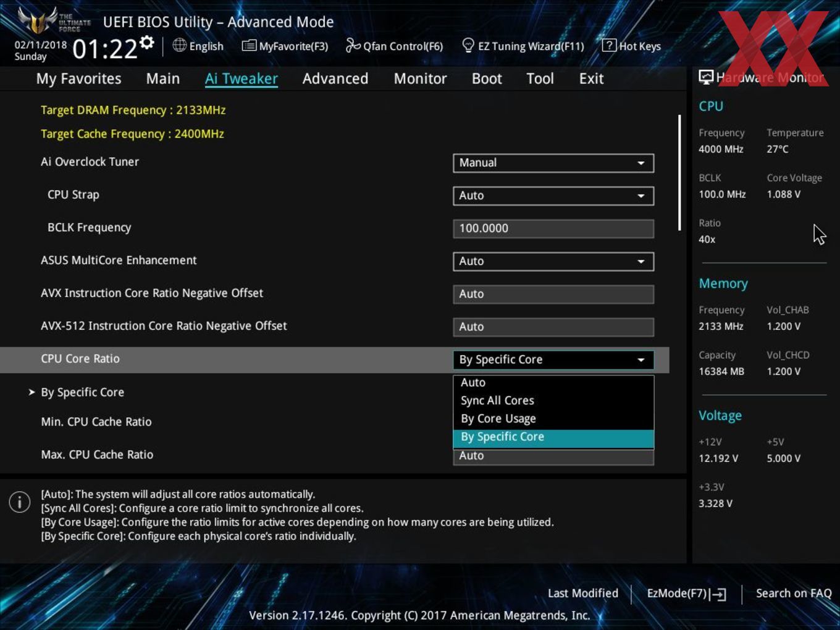The image size is (840, 630).
Task: Click the 12.192 V voltage reading
Action: [x=718, y=458]
